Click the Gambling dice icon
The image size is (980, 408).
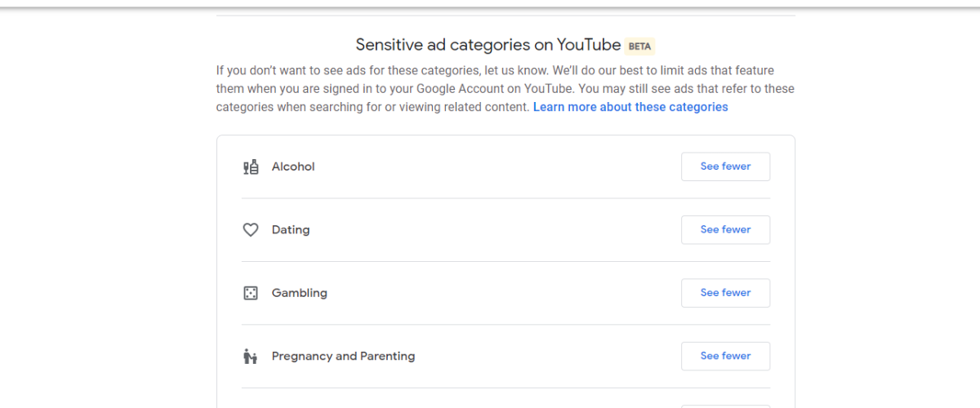pyautogui.click(x=251, y=293)
